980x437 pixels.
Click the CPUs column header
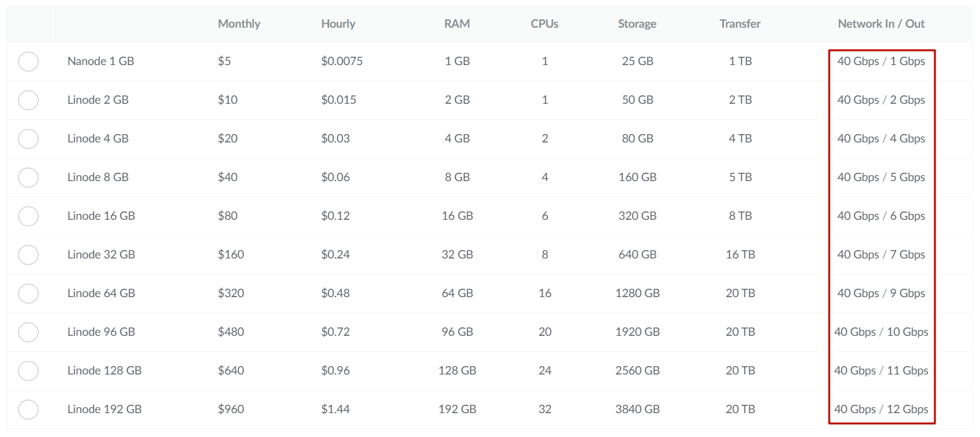(544, 24)
